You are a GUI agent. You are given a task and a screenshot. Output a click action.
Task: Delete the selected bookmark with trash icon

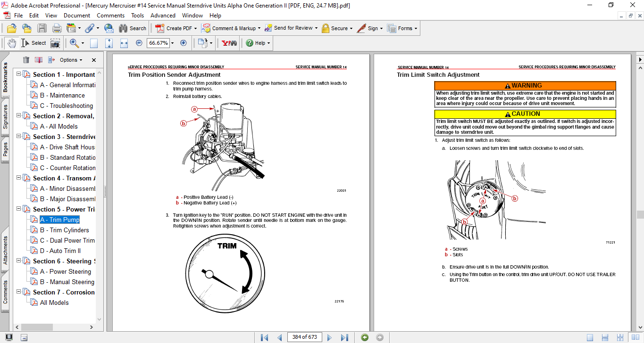[x=26, y=60]
